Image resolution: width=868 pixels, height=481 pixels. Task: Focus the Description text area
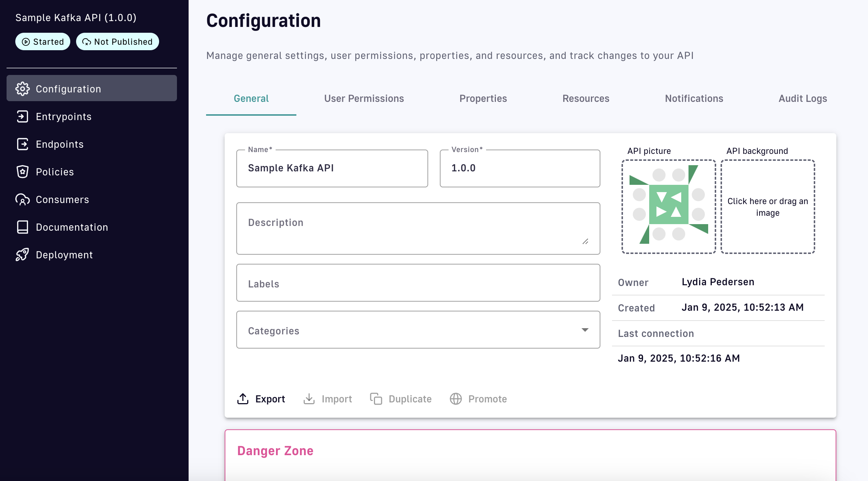pos(418,228)
